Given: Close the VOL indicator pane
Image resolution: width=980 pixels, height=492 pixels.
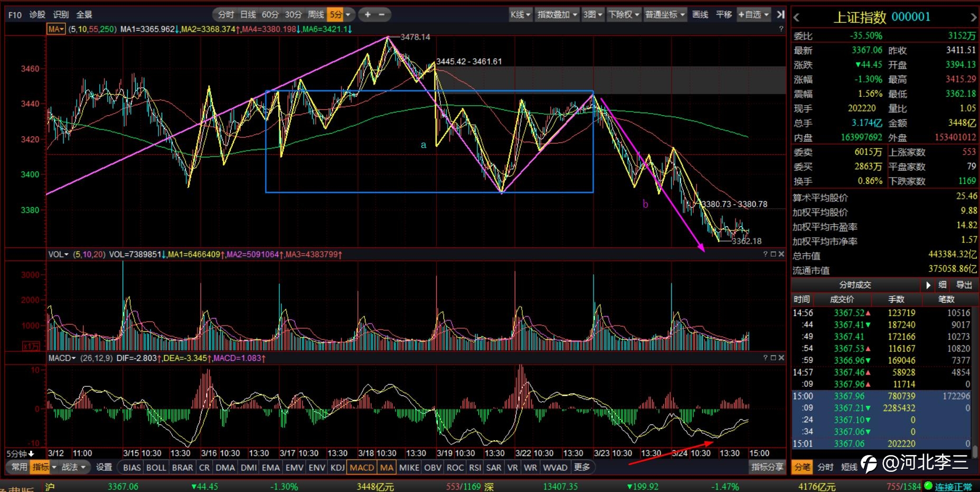Looking at the screenshot, I should pyautogui.click(x=781, y=254).
